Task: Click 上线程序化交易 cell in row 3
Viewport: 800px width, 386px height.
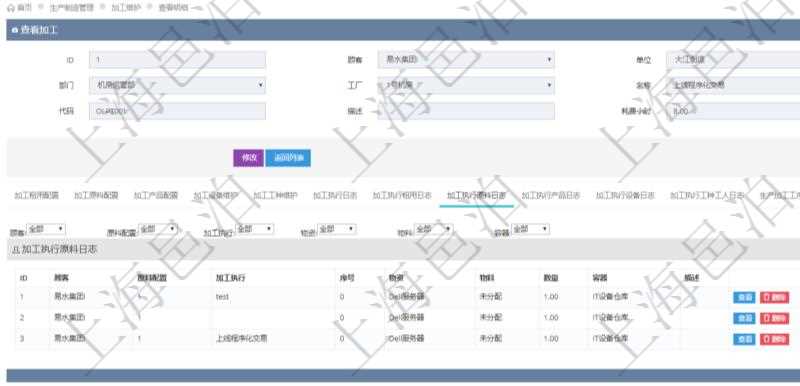Action: coord(242,338)
